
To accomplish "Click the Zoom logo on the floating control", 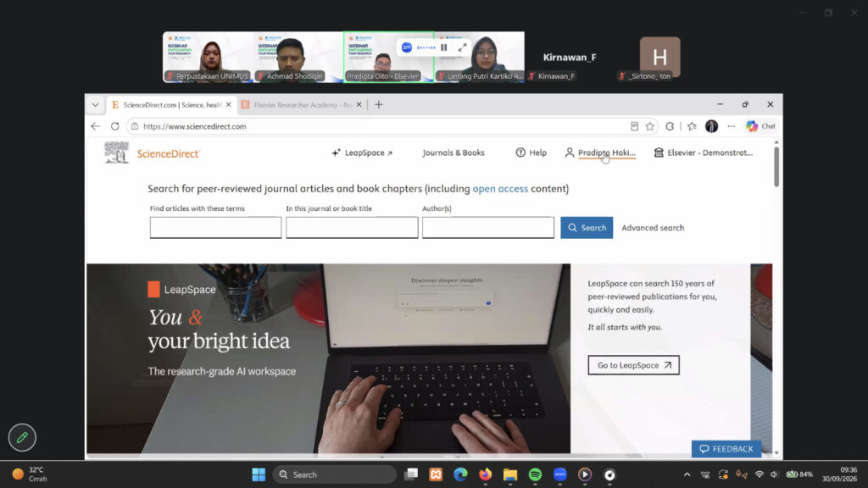I will [407, 47].
